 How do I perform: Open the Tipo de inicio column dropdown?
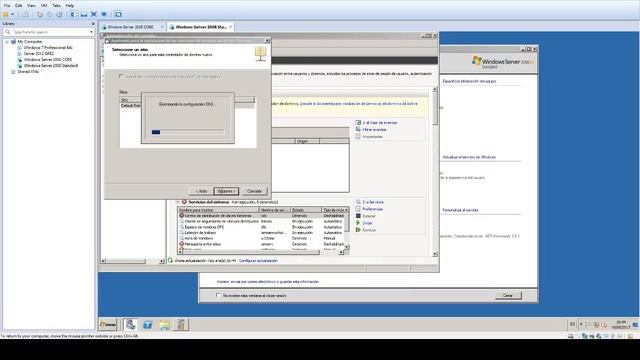(x=347, y=210)
